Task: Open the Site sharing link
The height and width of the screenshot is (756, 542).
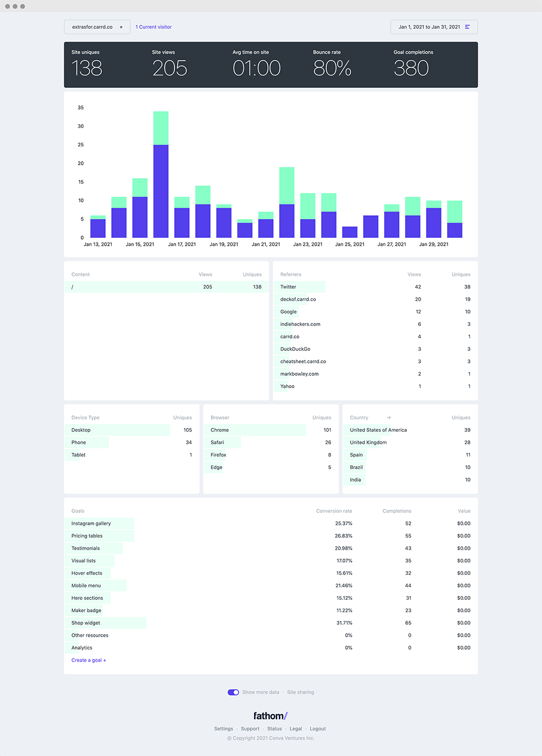Action: click(x=300, y=692)
